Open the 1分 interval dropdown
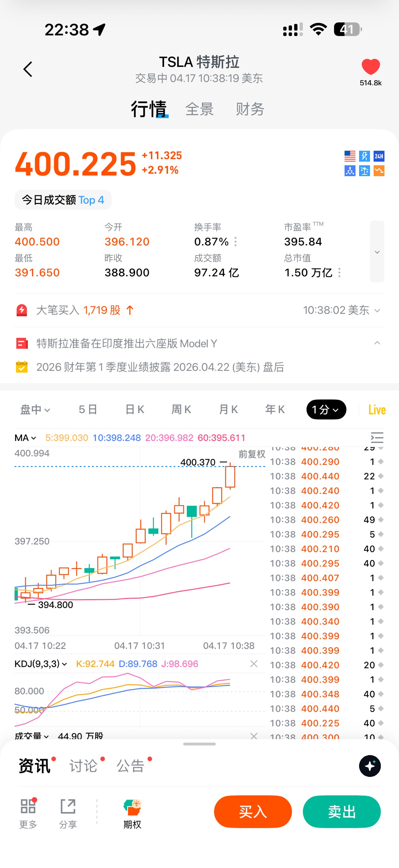The height and width of the screenshot is (868, 399). [x=326, y=410]
